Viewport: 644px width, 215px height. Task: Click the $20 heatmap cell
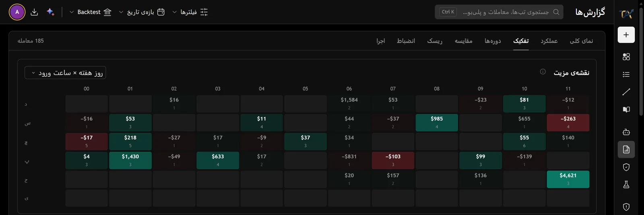(349, 180)
